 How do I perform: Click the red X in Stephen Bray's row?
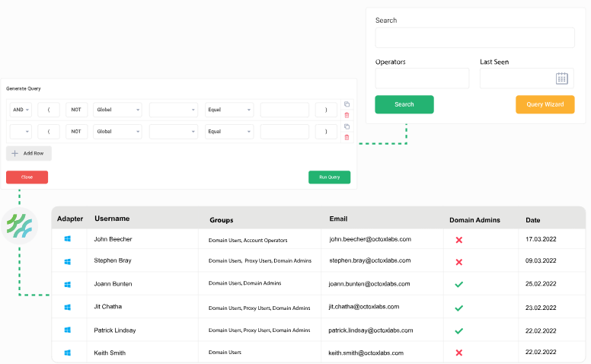click(x=458, y=262)
